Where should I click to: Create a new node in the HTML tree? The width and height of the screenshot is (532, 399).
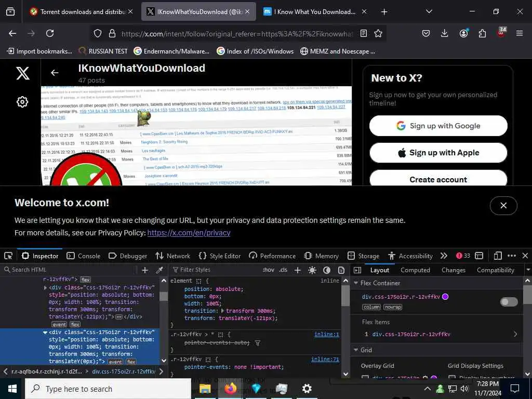tap(145, 270)
